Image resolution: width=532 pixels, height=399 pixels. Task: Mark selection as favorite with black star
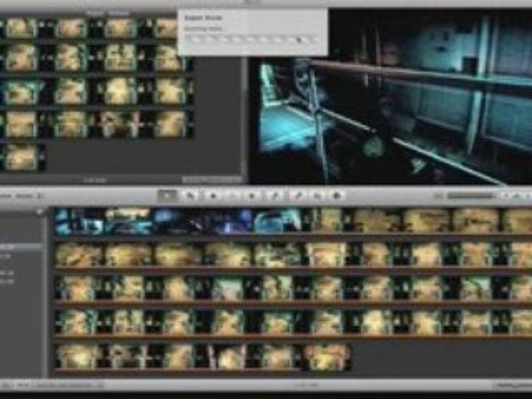click(213, 196)
